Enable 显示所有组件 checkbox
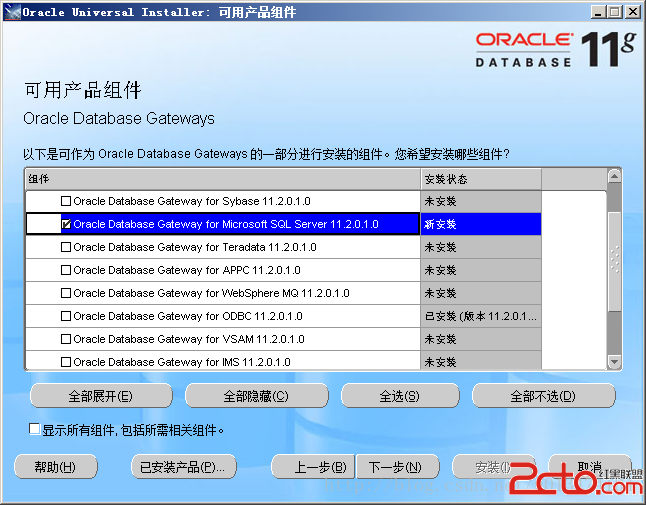646x505 pixels. click(35, 429)
